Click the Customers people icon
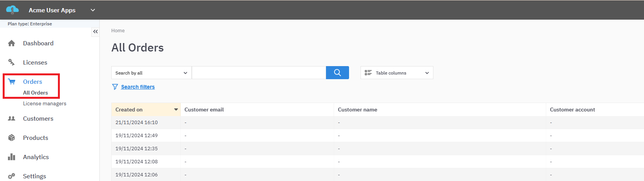The image size is (644, 181). point(12,119)
